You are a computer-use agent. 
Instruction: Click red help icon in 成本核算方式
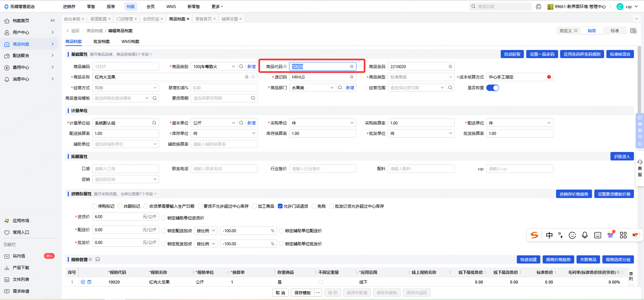click(549, 77)
